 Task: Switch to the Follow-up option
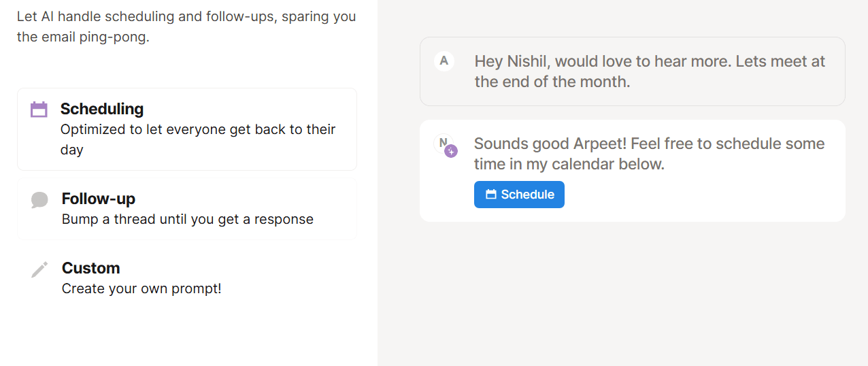[x=99, y=199]
